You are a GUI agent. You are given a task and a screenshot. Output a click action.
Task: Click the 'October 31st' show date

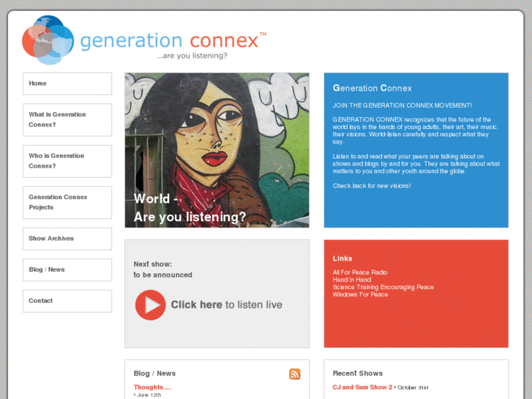point(413,387)
